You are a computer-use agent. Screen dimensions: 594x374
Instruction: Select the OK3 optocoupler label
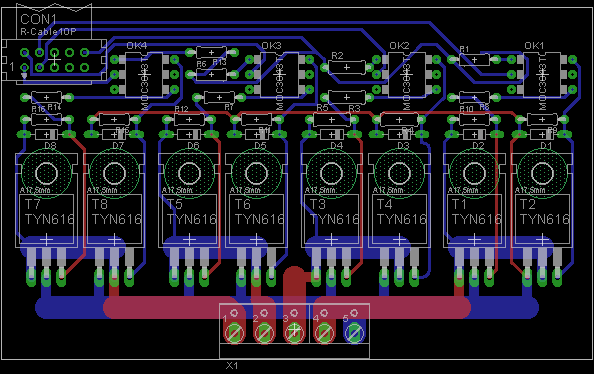(x=271, y=46)
